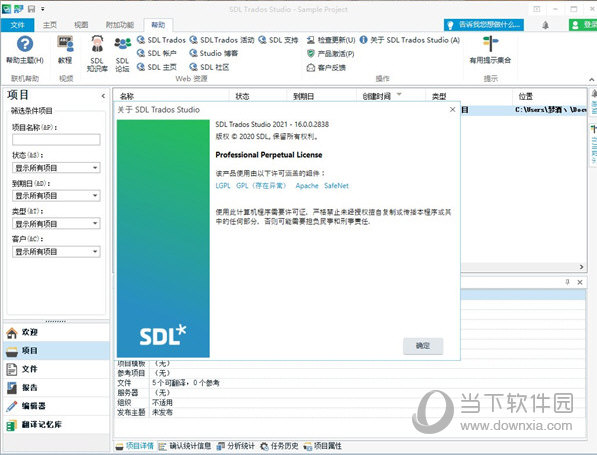Select the Project Details bottom tab
This screenshot has height=455, width=597.
(135, 446)
